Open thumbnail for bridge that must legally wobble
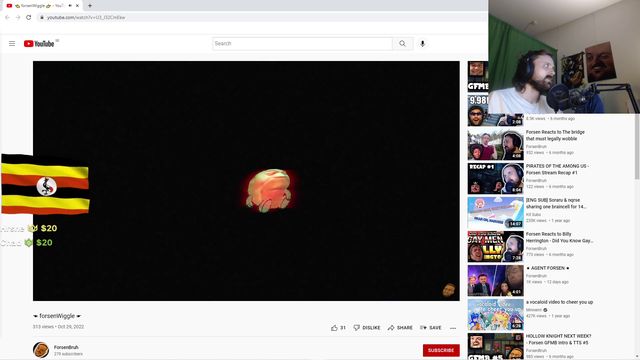 coord(496,144)
